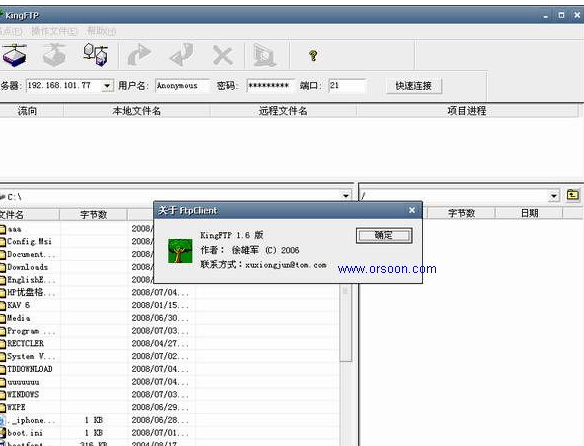Click the connect to site toolbar icon
The height and width of the screenshot is (446, 584).
coord(14,55)
